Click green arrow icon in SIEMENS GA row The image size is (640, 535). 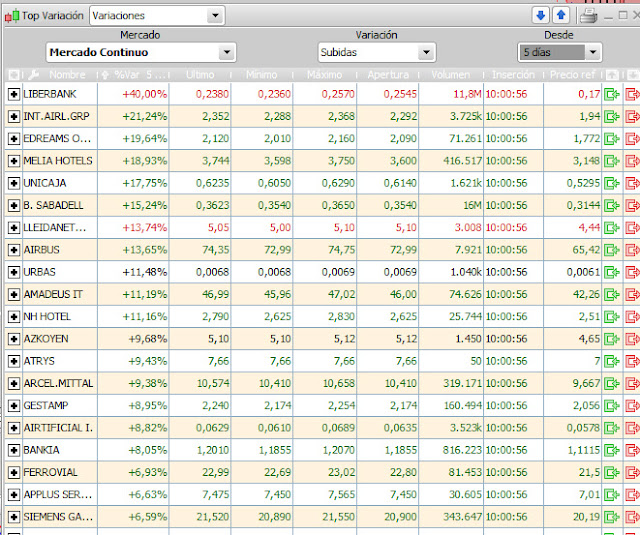612,517
